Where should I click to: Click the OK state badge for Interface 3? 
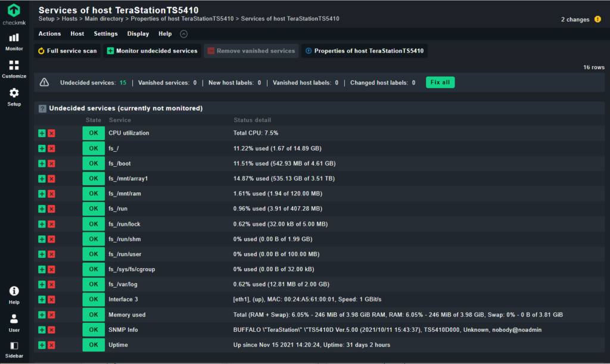tap(94, 300)
